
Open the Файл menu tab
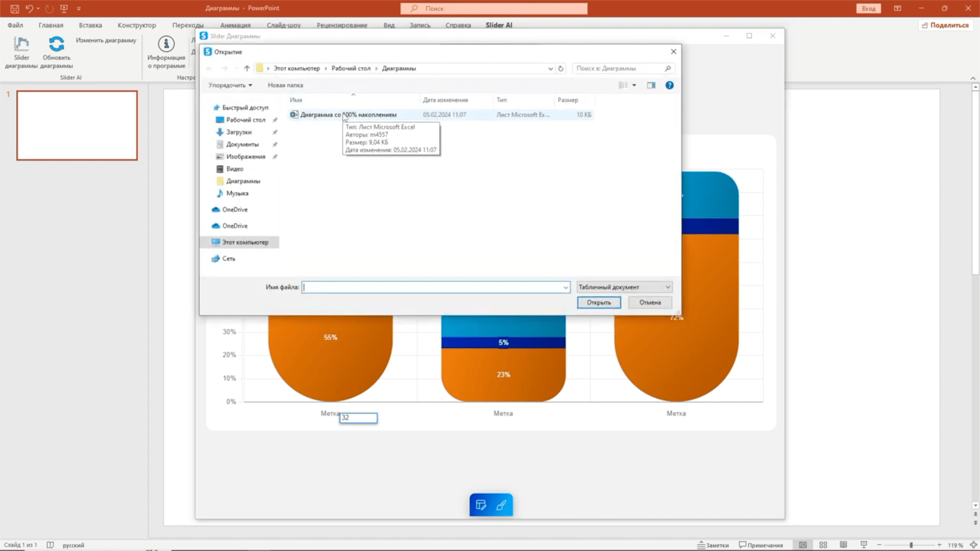point(15,25)
